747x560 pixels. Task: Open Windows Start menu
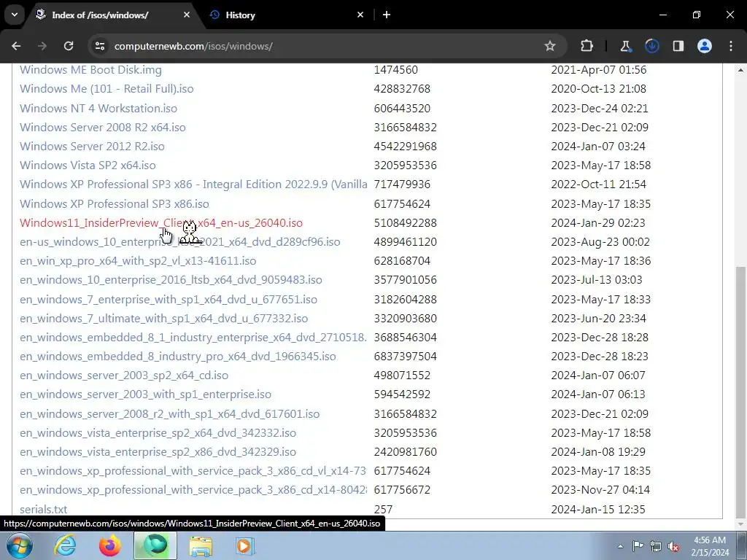tap(19, 545)
